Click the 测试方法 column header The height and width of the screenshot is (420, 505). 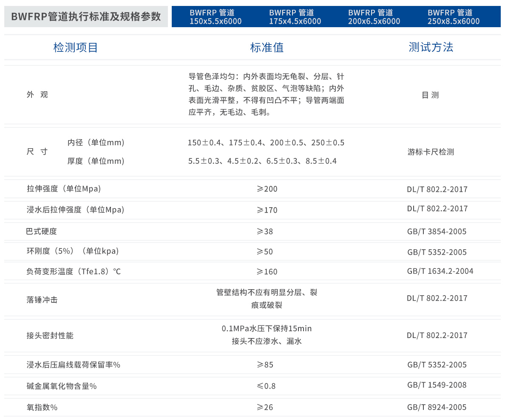click(x=431, y=47)
